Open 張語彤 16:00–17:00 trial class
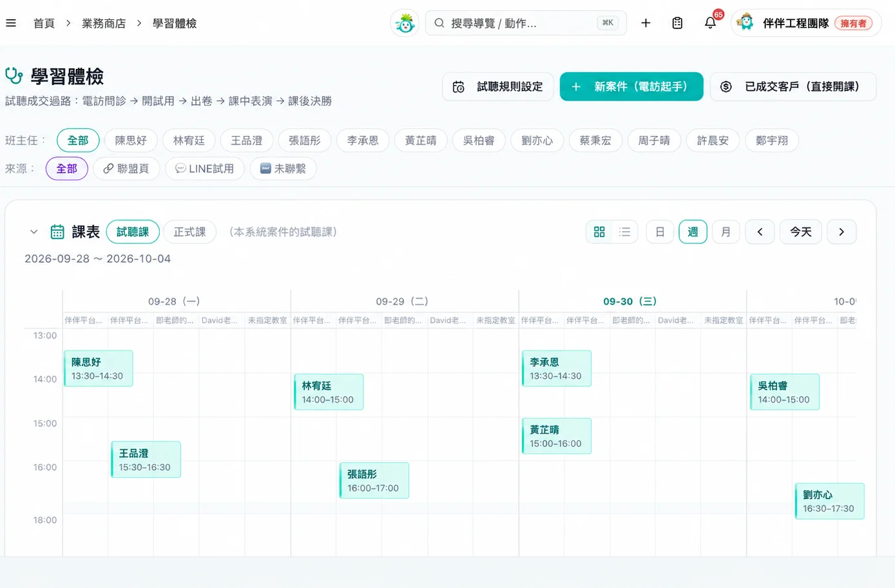Viewport: 895px width, 588px height. pyautogui.click(x=374, y=480)
